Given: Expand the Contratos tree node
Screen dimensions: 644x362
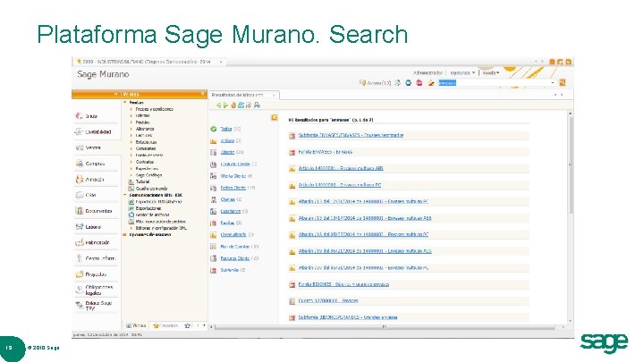Looking at the screenshot, I should (131, 162).
